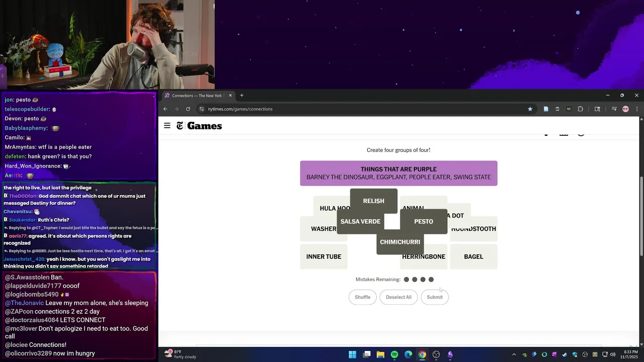Click the Deselect All button
The width and height of the screenshot is (644, 362).
(398, 297)
